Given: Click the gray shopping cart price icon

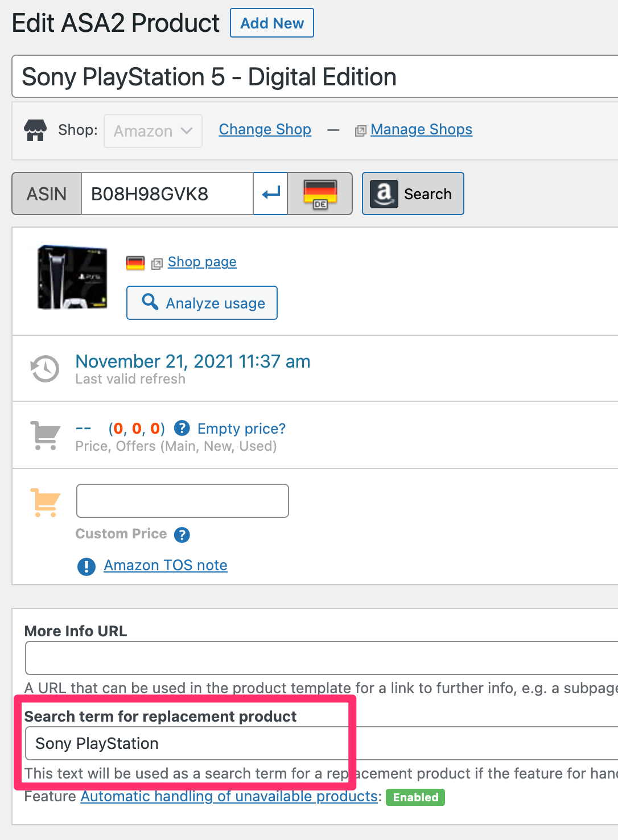Looking at the screenshot, I should (x=46, y=435).
